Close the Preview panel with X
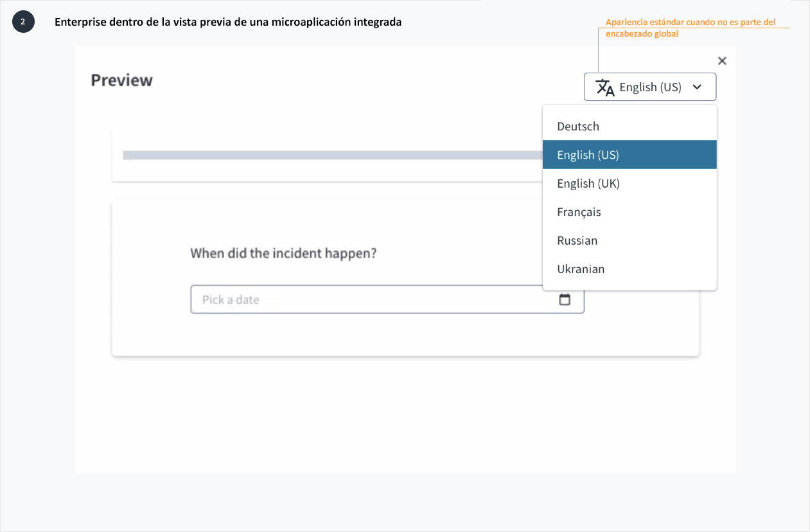Viewport: 810px width, 532px height. 722,61
